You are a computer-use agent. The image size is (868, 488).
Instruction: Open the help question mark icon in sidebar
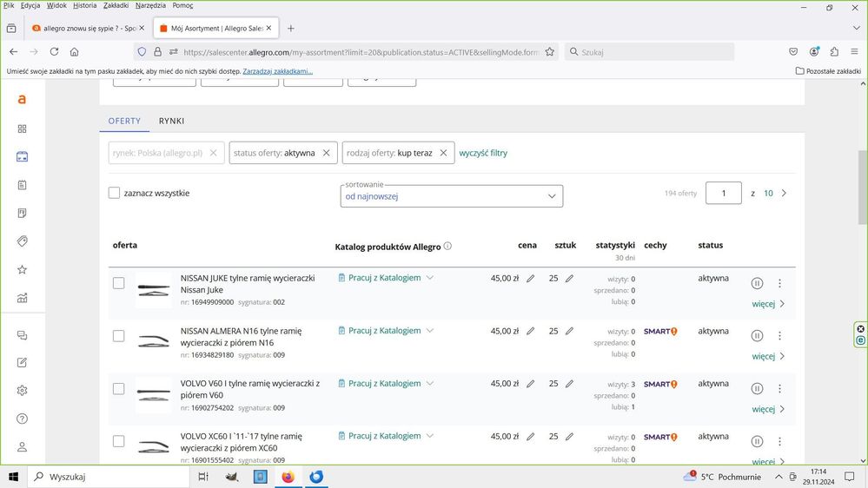click(x=22, y=419)
